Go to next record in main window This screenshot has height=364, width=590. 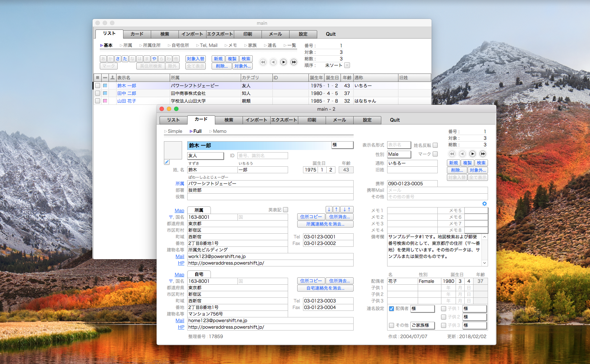point(283,62)
